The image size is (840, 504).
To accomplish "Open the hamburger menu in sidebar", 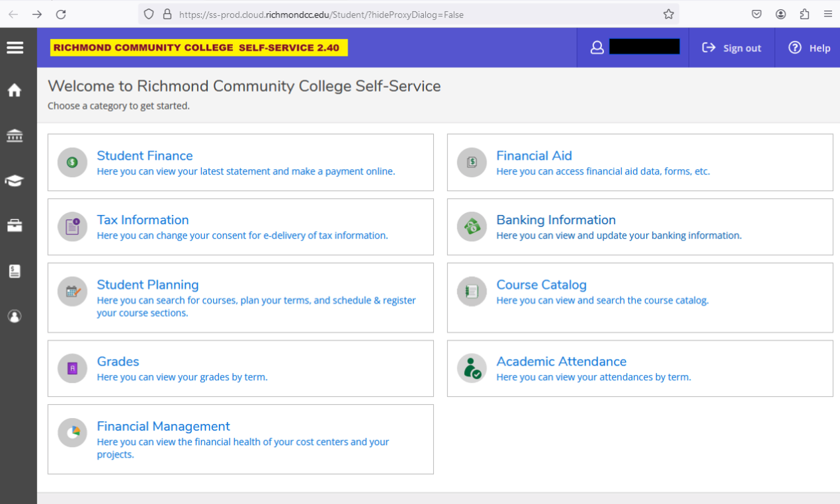I will coord(15,48).
